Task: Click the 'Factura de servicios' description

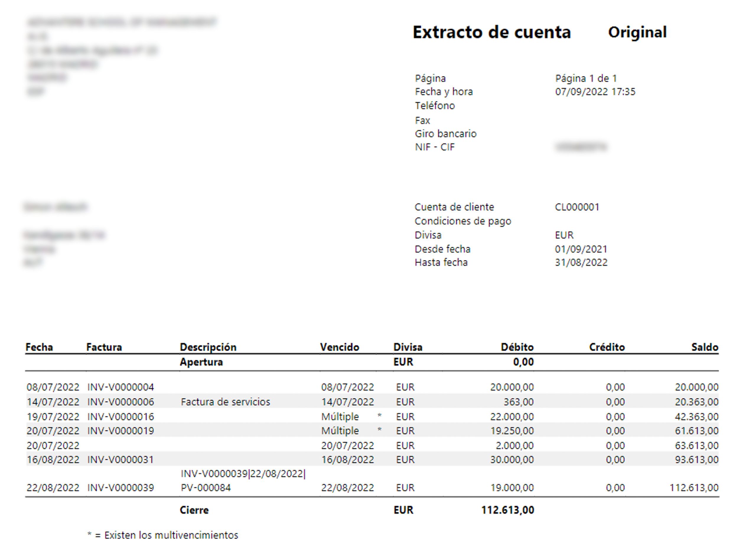Action: pos(225,402)
